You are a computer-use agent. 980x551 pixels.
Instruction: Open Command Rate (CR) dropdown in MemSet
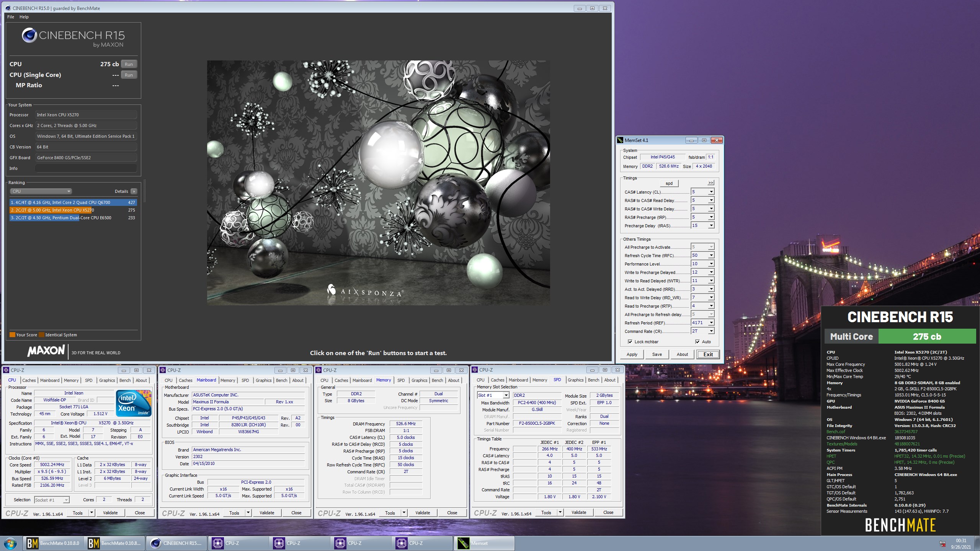711,331
